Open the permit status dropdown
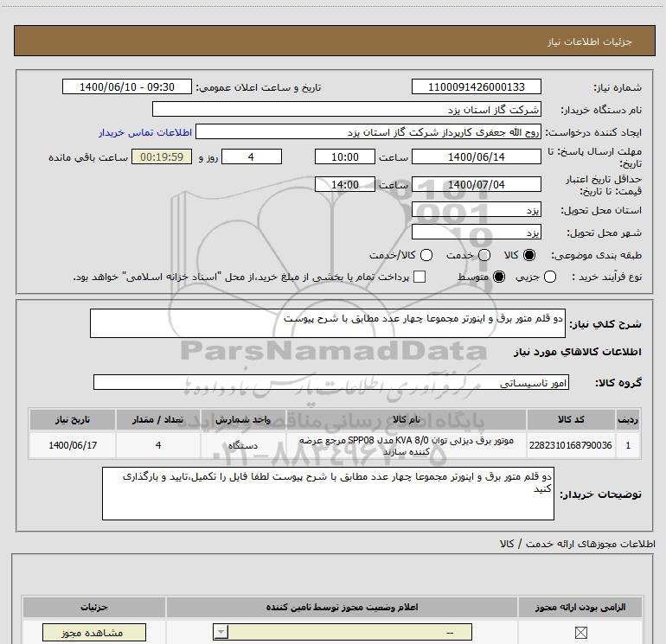The height and width of the screenshot is (644, 666). [x=343, y=633]
